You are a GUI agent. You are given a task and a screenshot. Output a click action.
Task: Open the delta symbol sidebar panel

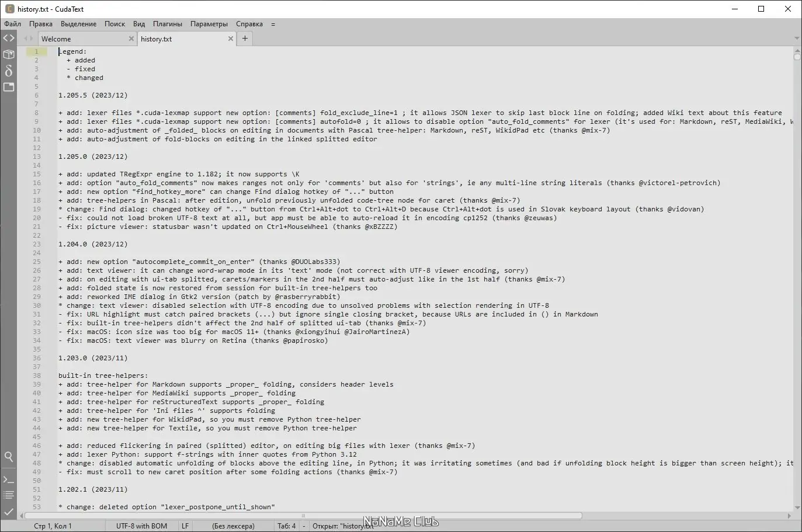coord(9,71)
